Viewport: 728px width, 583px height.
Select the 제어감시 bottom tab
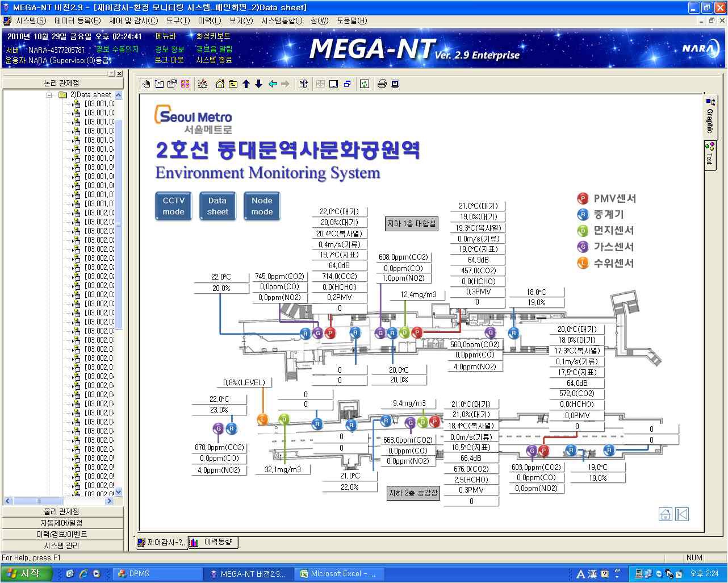162,542
